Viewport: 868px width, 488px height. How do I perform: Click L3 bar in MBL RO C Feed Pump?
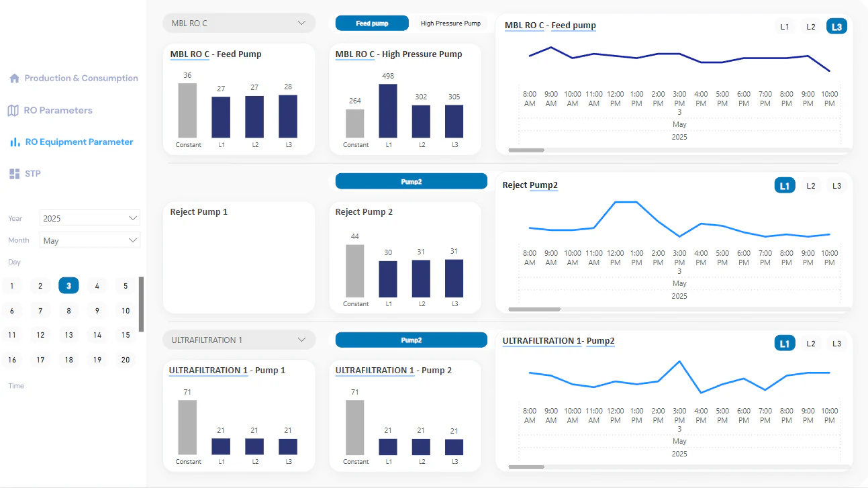click(288, 116)
